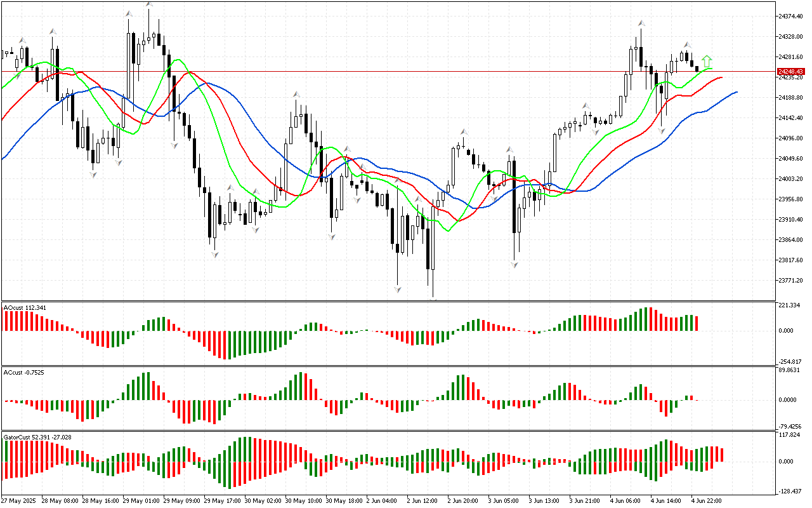The height and width of the screenshot is (508, 812).
Task: Select the topmost up fractal arrow on chart
Action: (x=149, y=5)
